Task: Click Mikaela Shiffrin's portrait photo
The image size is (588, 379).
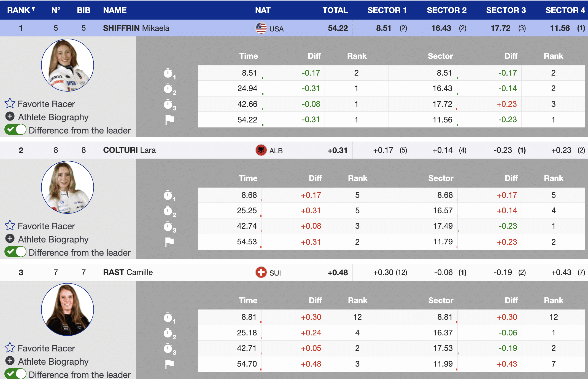Action: click(x=68, y=65)
